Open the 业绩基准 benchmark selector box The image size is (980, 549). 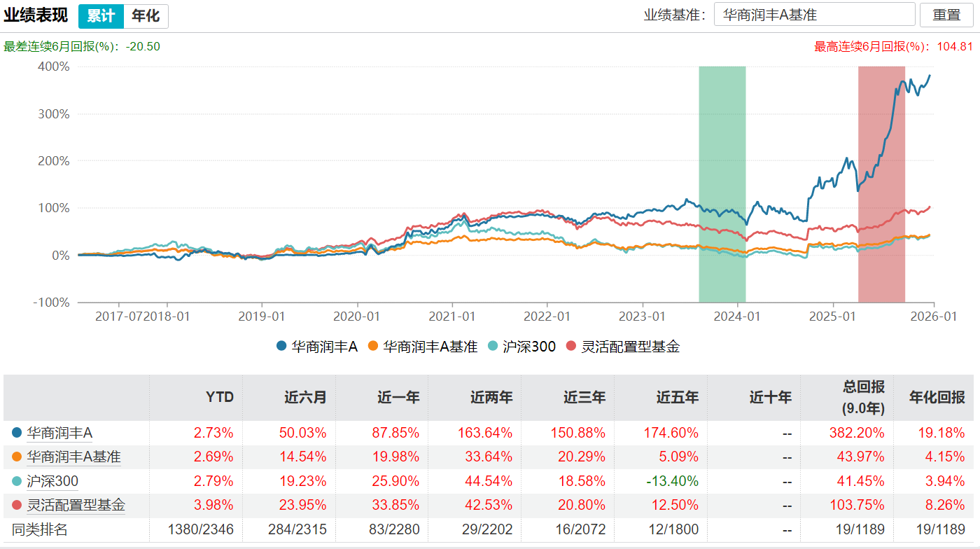[814, 14]
